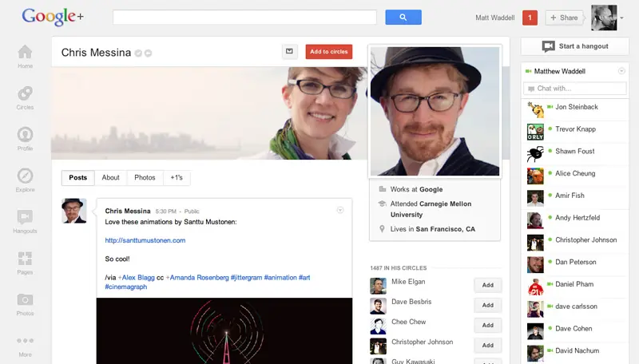This screenshot has width=639, height=364.
Task: Open the red notifications counter
Action: coord(530,18)
